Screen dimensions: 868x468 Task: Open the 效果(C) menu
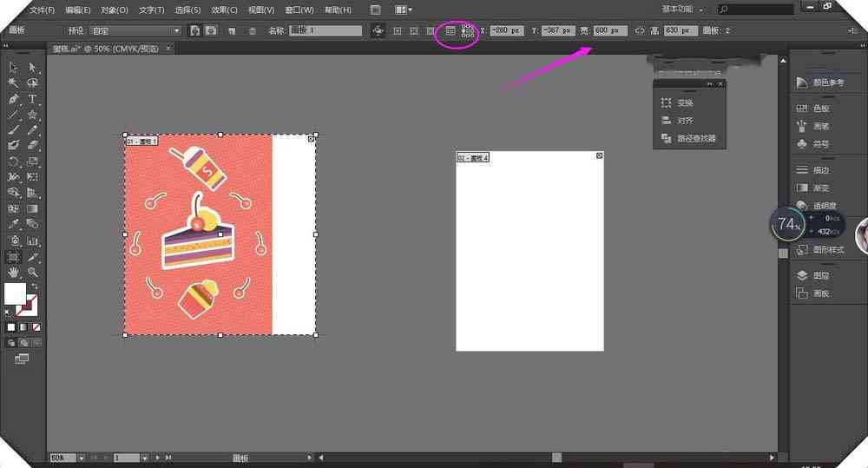click(x=224, y=10)
